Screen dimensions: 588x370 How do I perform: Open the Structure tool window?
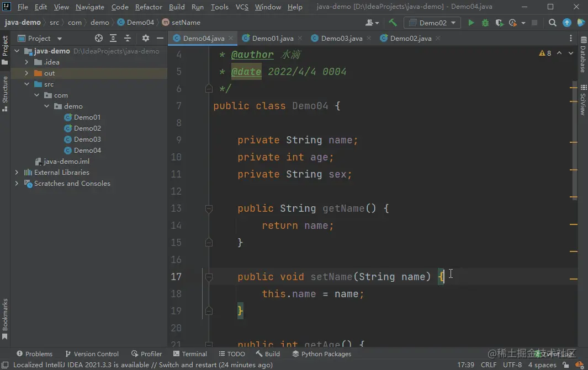click(5, 94)
